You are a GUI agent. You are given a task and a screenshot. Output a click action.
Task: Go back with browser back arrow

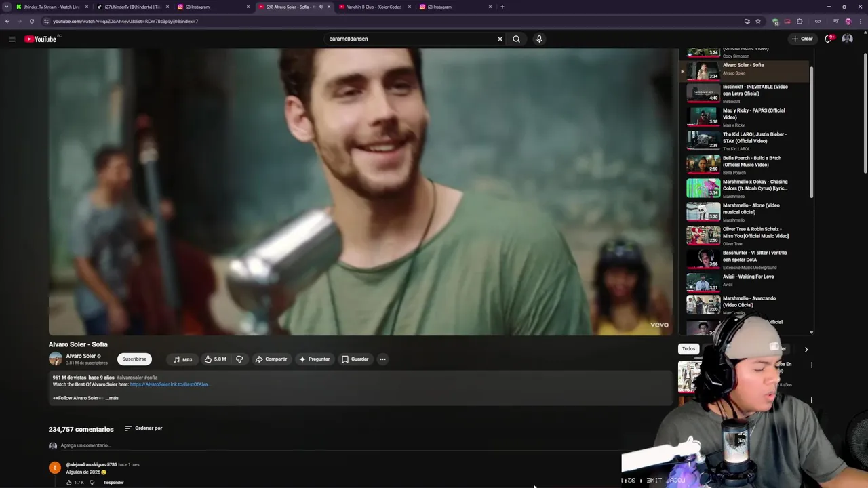click(7, 21)
